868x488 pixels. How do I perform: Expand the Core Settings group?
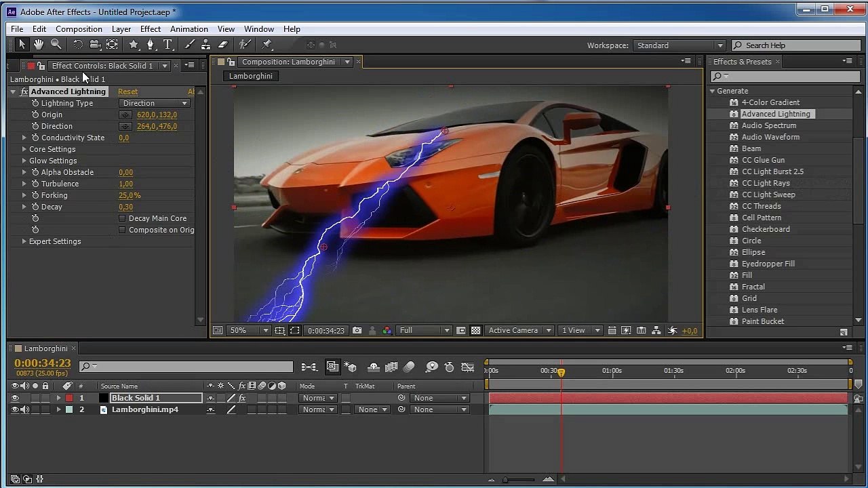(24, 150)
